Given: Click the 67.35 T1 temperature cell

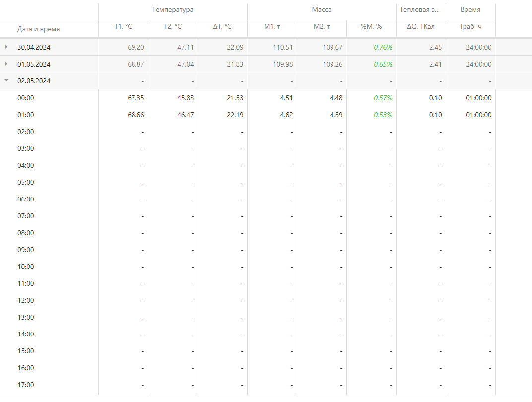Looking at the screenshot, I should pyautogui.click(x=135, y=98).
